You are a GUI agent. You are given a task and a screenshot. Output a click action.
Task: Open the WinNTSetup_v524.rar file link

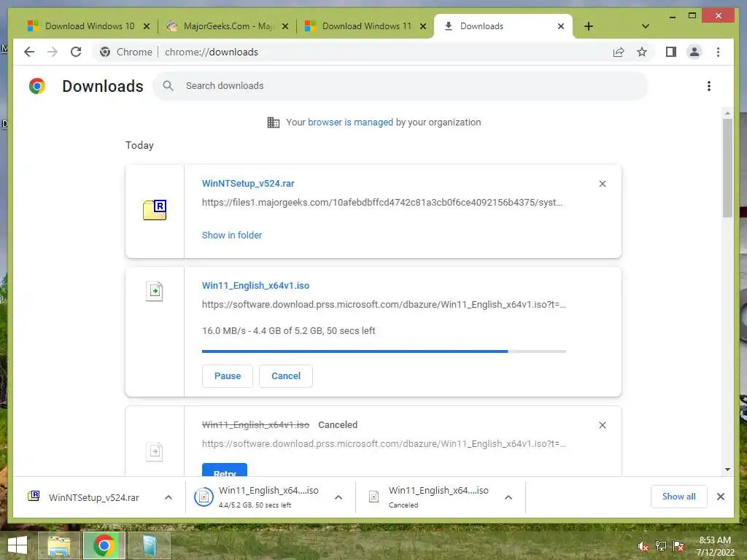(x=248, y=183)
